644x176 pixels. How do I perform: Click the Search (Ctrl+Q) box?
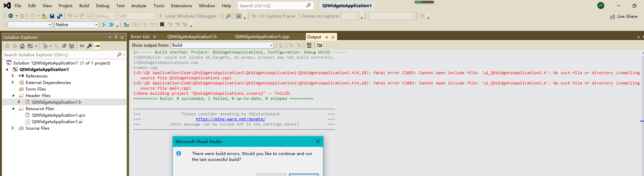(275, 5)
